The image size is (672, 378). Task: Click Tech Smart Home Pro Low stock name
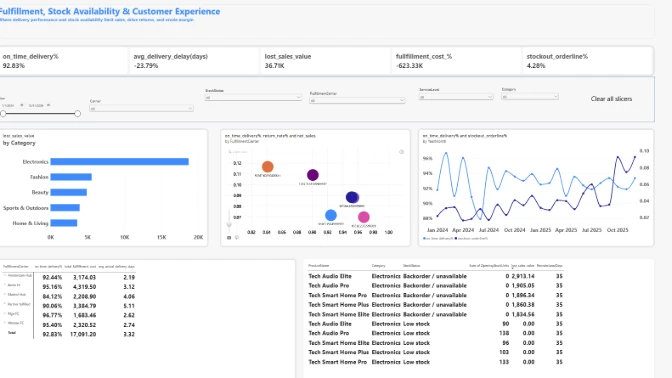tap(338, 362)
